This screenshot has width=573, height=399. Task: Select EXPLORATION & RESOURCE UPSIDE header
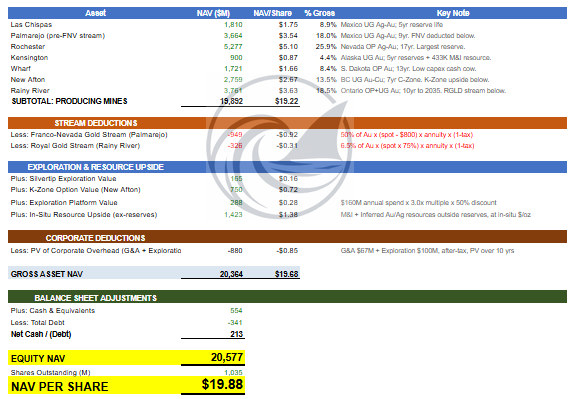[x=96, y=167]
